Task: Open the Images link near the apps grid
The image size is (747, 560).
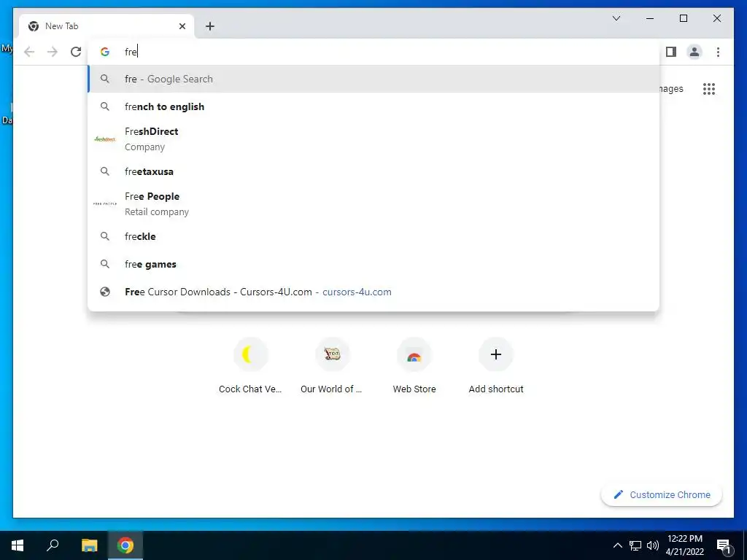Action: [x=671, y=89]
